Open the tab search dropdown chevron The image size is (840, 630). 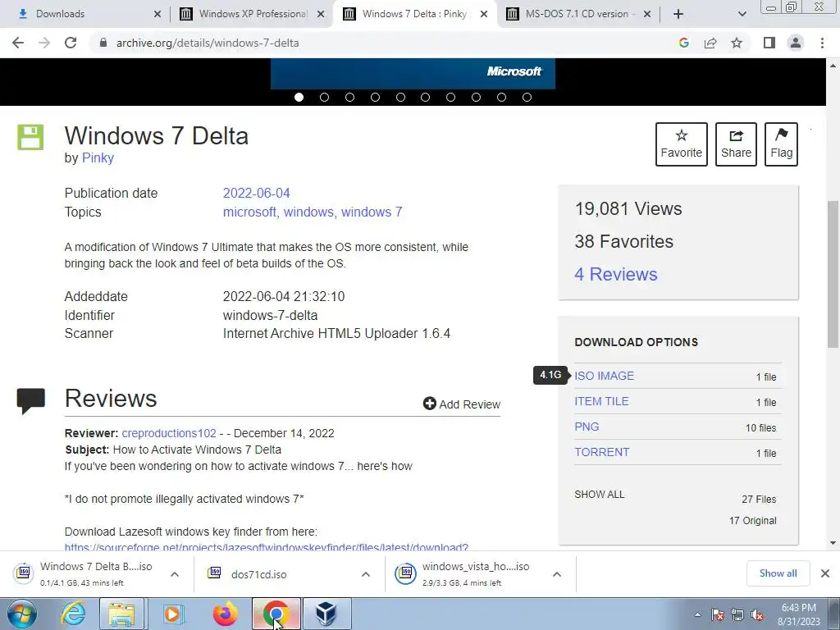742,14
